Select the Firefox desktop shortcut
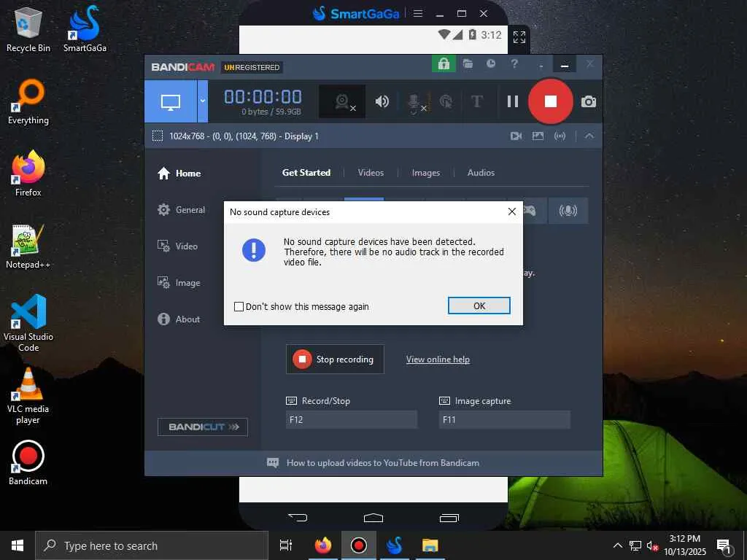 coord(28,174)
